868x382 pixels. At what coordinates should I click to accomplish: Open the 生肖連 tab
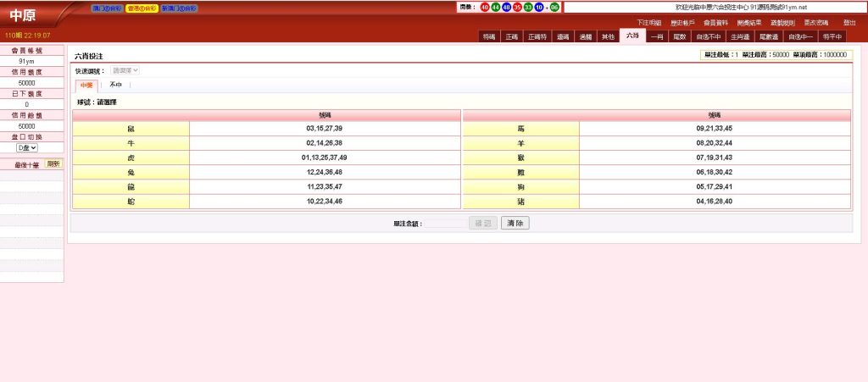[737, 37]
